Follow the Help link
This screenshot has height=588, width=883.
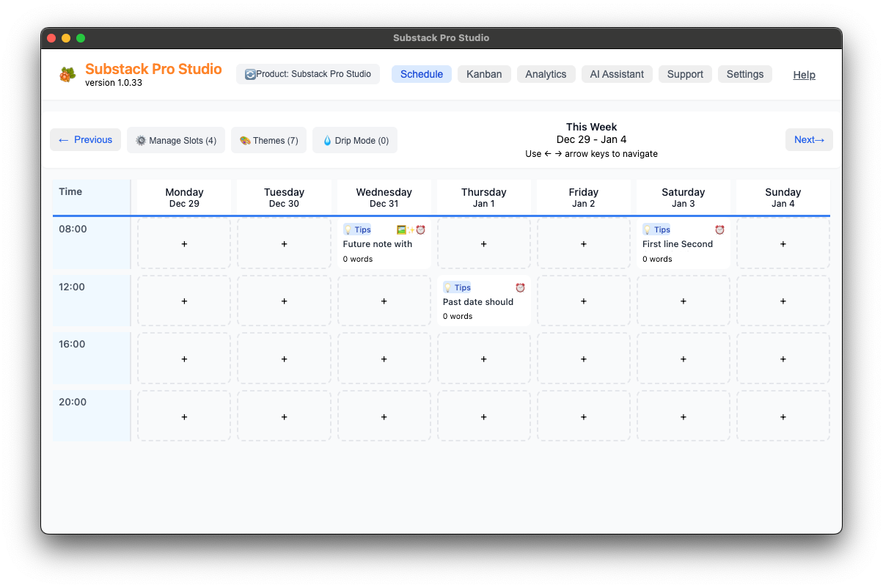click(804, 75)
